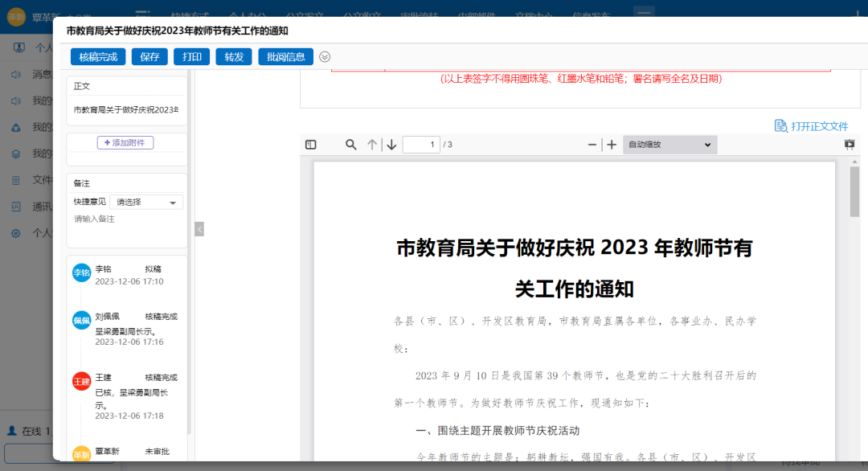
Task: Expand the 快捷意见 请选择 dropdown
Action: pos(145,202)
